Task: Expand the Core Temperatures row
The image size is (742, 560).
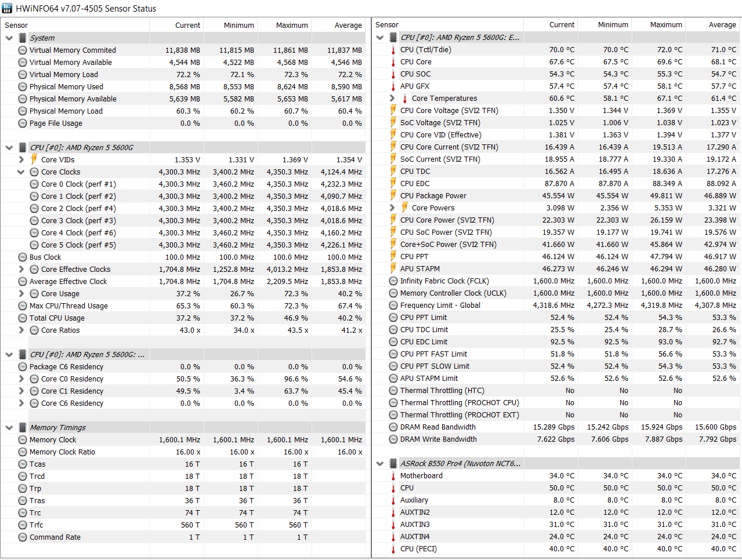Action: (x=393, y=98)
